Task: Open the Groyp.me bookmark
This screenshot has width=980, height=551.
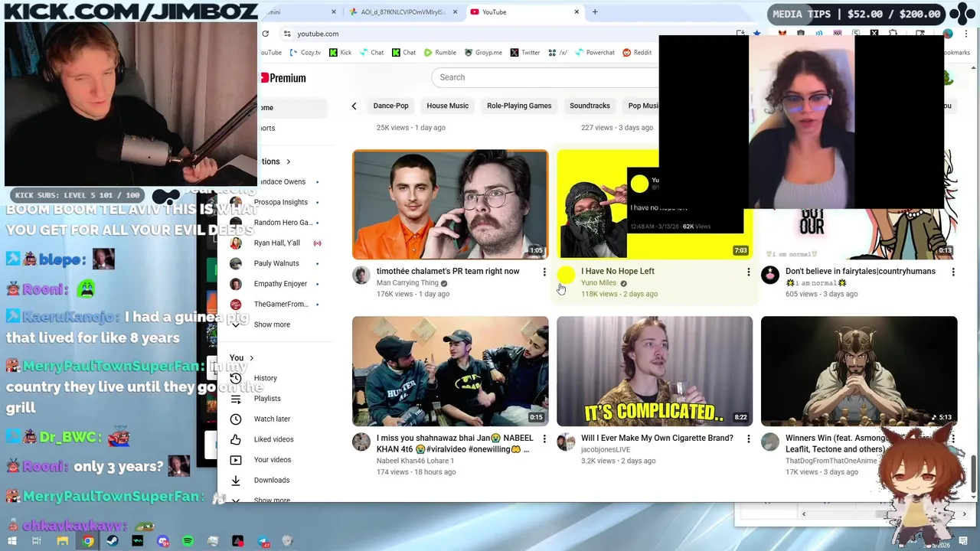Action: tap(483, 53)
